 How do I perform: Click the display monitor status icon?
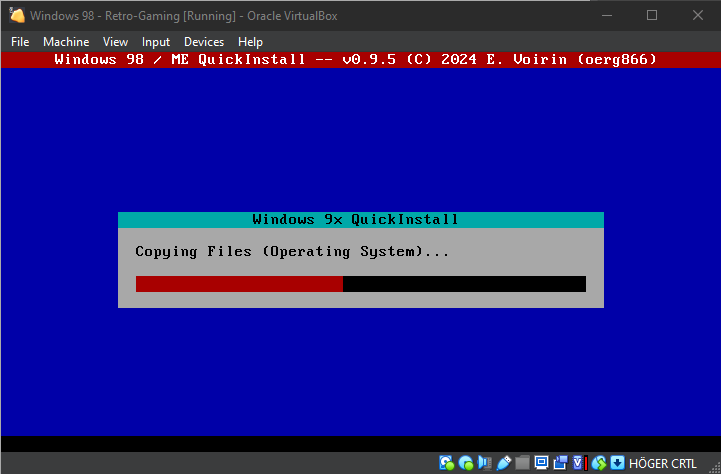point(541,463)
